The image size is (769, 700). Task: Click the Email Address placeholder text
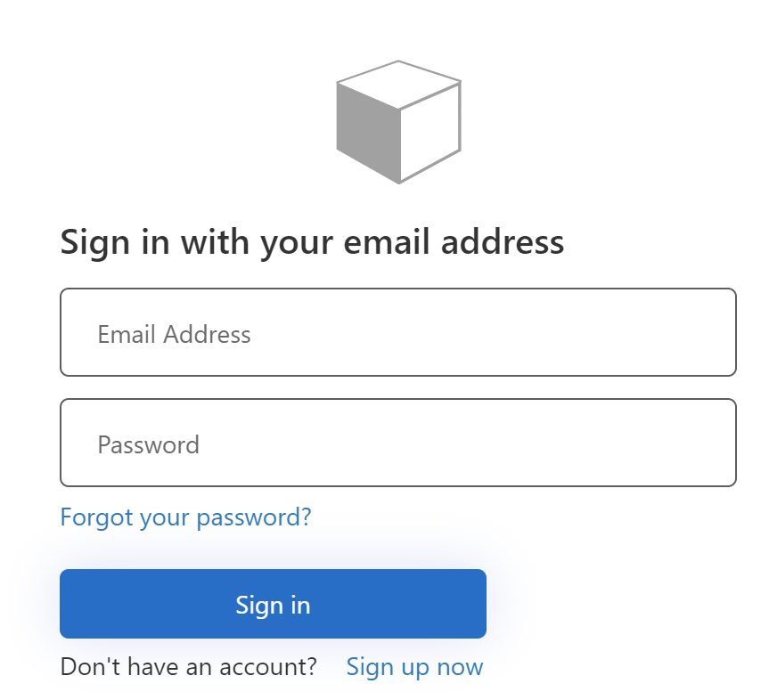tap(174, 334)
